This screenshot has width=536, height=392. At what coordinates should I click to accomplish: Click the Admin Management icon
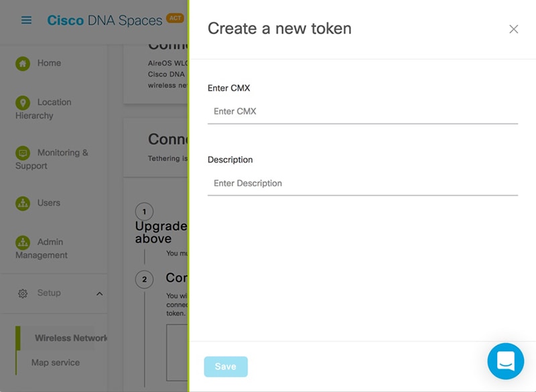(23, 243)
